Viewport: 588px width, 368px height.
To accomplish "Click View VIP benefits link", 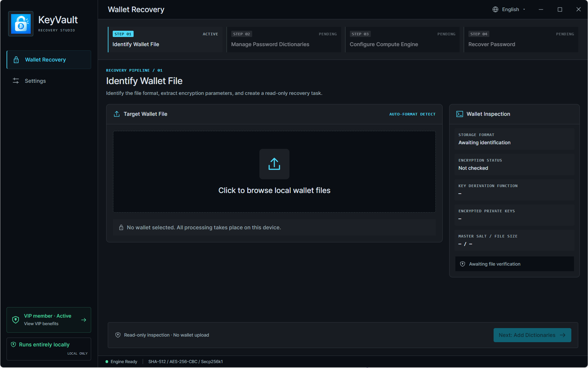I will [41, 324].
